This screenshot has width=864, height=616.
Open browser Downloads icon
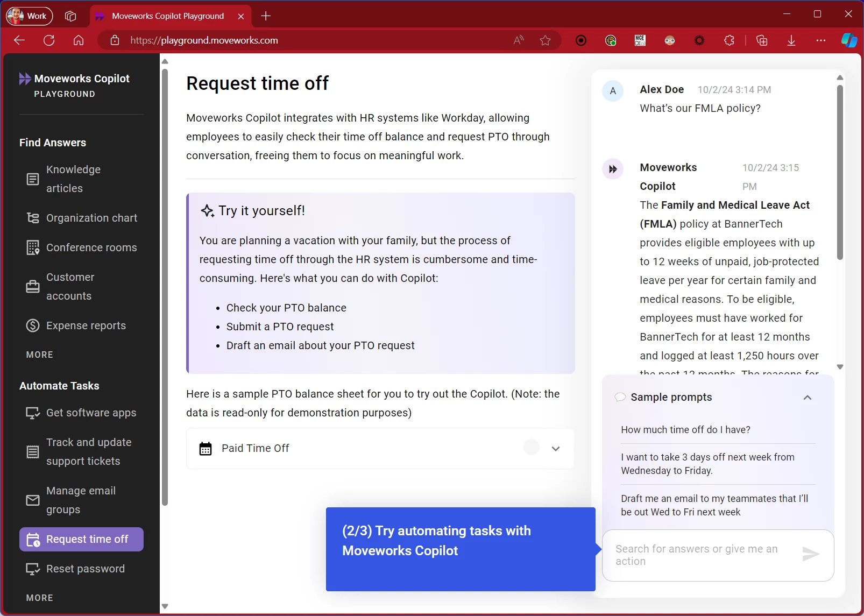coord(791,40)
